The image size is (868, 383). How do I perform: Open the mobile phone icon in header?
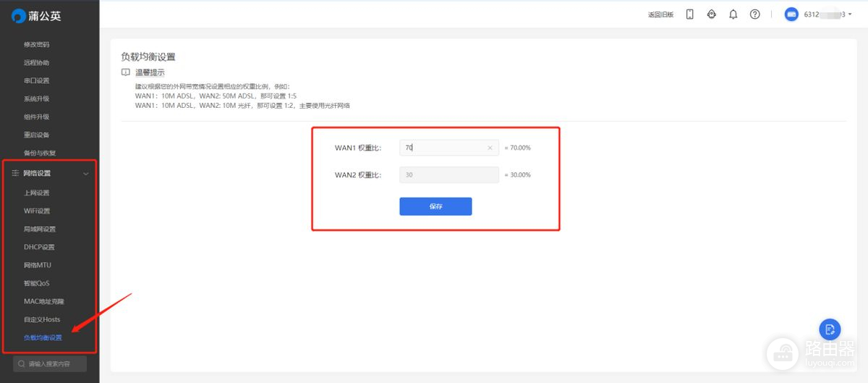[x=689, y=14]
